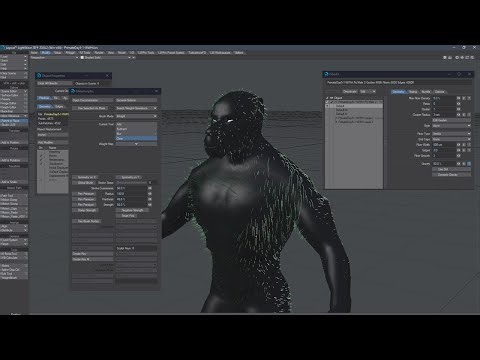
Task: Toggle Parent in Place in sidebar
Action: [x=14, y=120]
